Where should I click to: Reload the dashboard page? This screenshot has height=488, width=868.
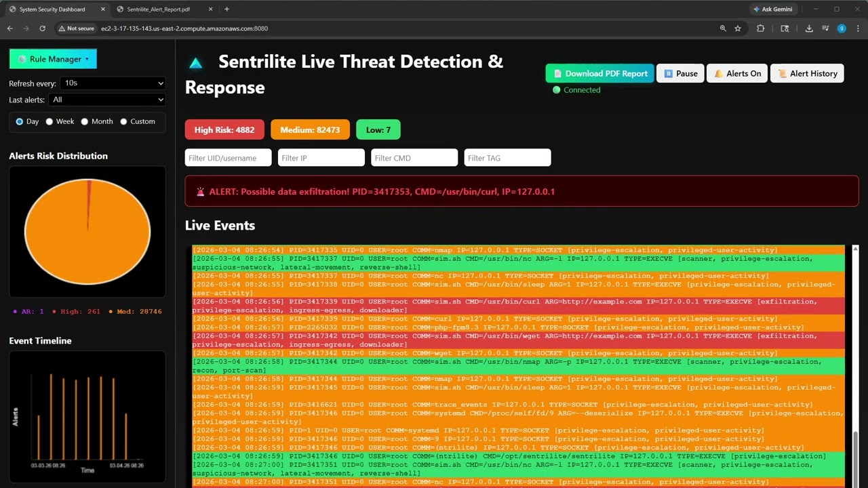42,28
